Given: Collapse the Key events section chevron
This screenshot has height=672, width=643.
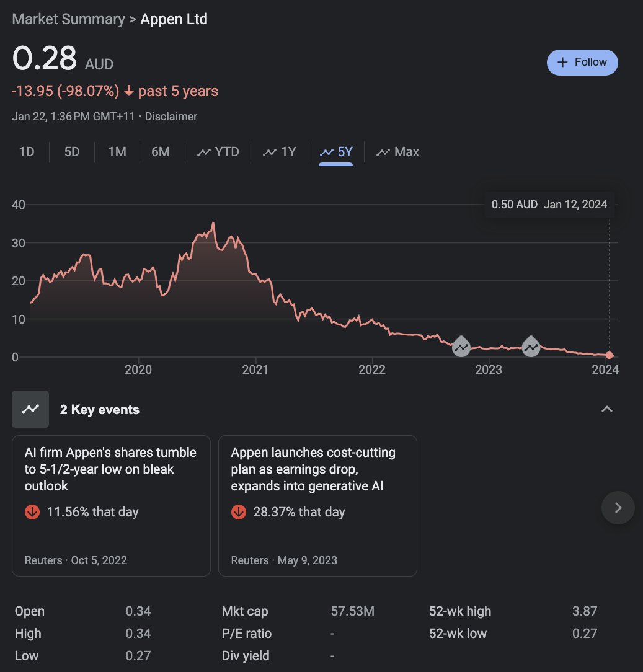Looking at the screenshot, I should (607, 409).
